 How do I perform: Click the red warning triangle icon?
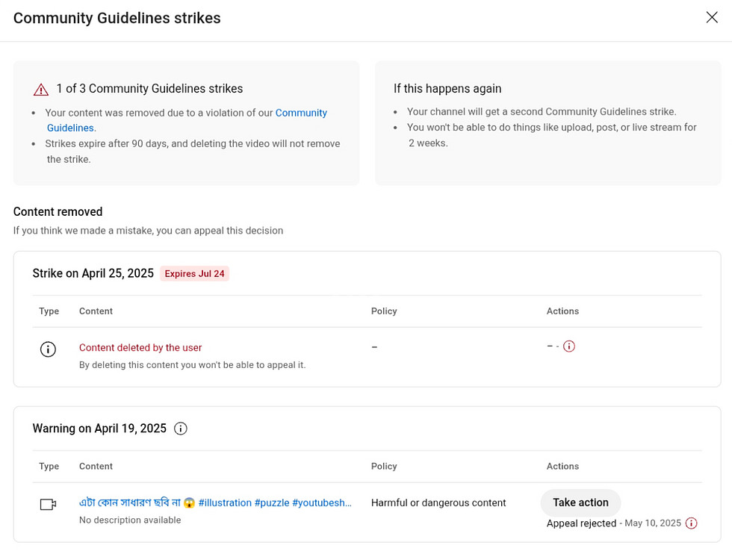pos(41,89)
